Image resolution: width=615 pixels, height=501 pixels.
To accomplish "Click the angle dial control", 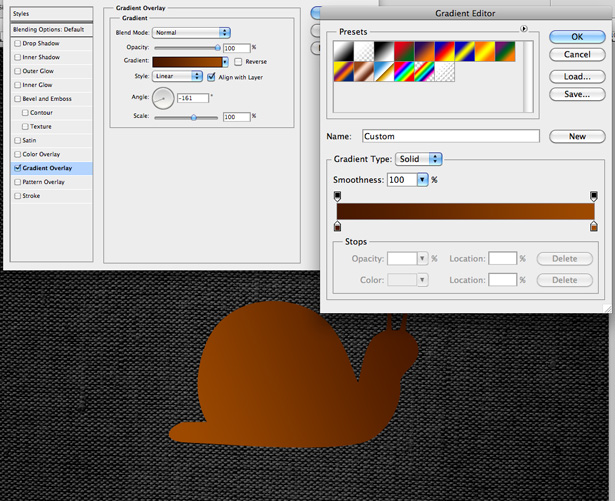I will [163, 98].
